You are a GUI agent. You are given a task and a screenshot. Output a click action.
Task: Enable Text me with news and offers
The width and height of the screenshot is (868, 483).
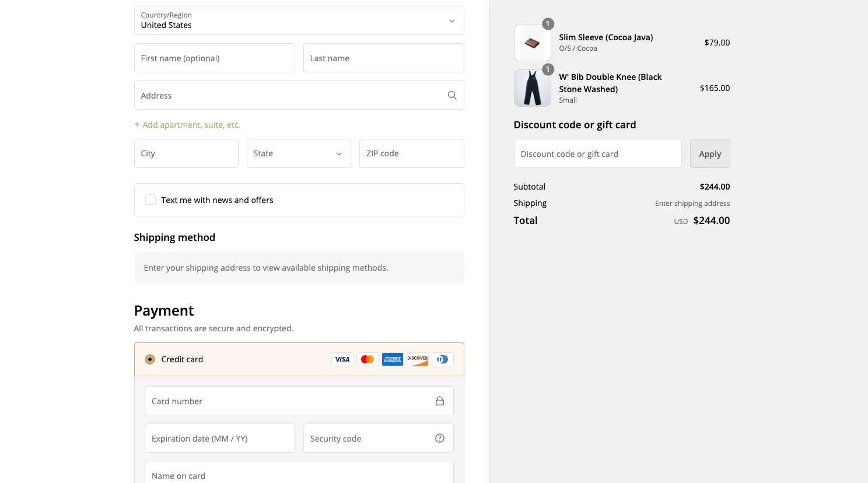[x=150, y=199]
